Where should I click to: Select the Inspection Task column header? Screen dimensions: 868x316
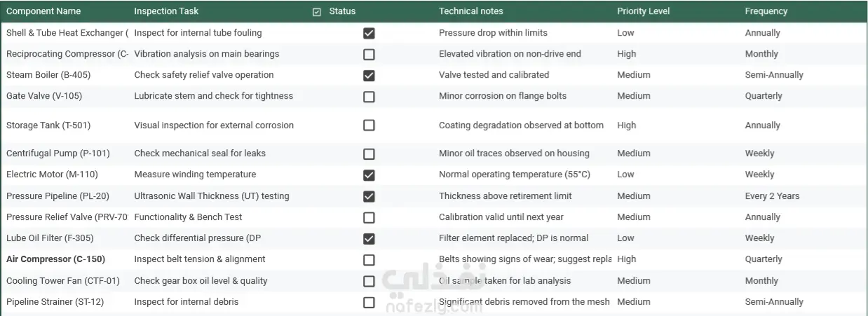(166, 11)
